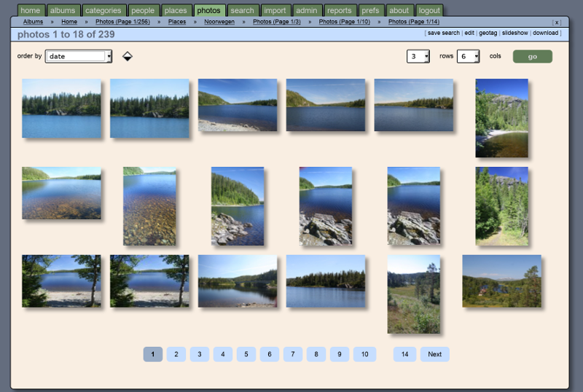Viewport: 583px width, 392px height.
Task: Open Photos (Page 1/3) breadcrumb
Action: 277,22
